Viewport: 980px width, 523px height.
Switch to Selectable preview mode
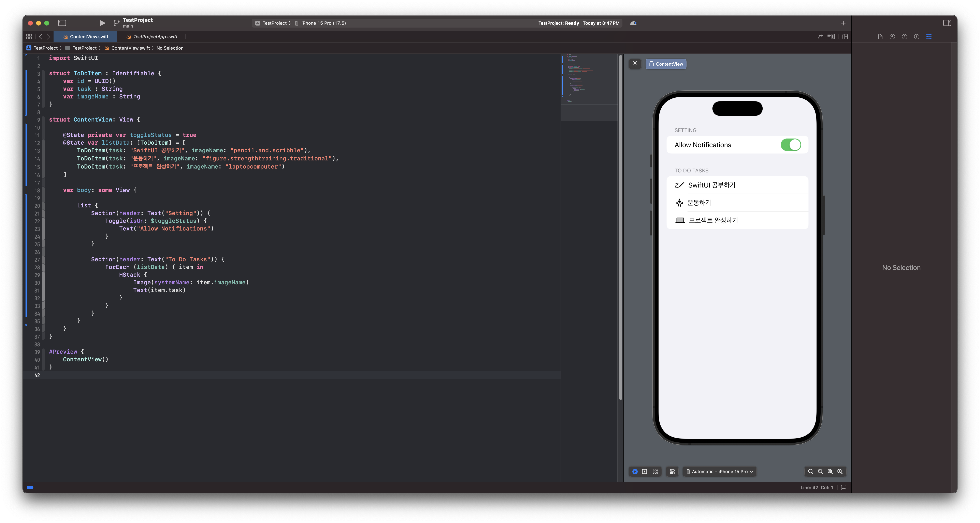pyautogui.click(x=645, y=471)
